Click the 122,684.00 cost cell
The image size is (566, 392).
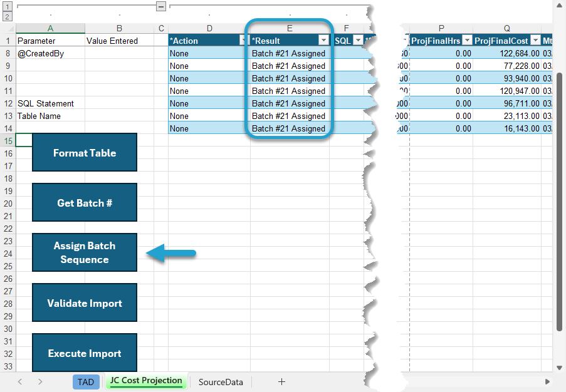(x=507, y=53)
